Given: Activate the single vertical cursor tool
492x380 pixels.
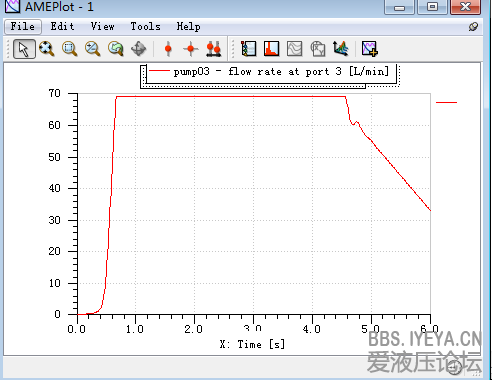Looking at the screenshot, I should pyautogui.click(x=168, y=49).
